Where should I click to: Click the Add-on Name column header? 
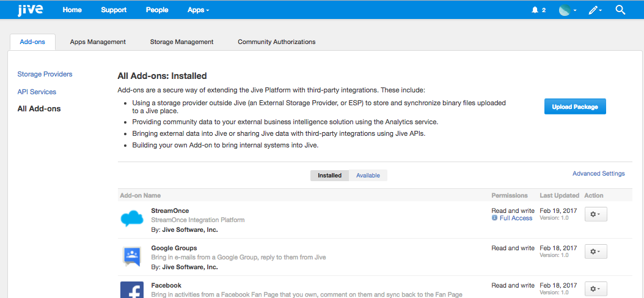click(x=140, y=196)
